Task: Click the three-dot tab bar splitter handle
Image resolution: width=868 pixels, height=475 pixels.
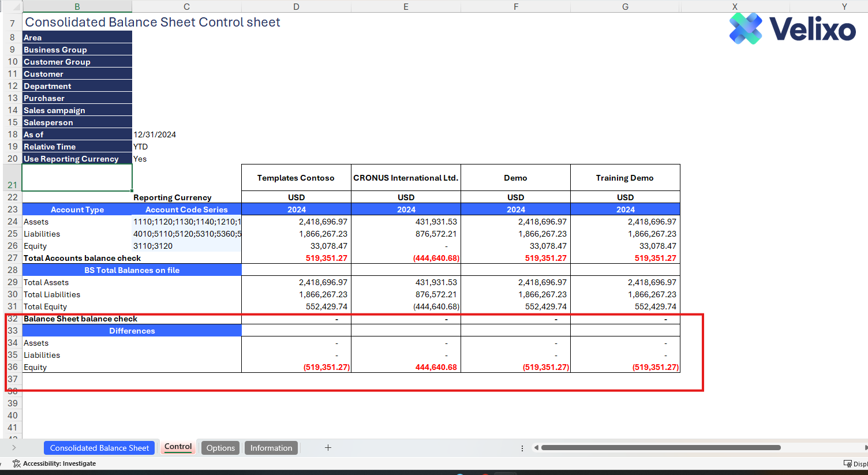Action: [x=522, y=448]
